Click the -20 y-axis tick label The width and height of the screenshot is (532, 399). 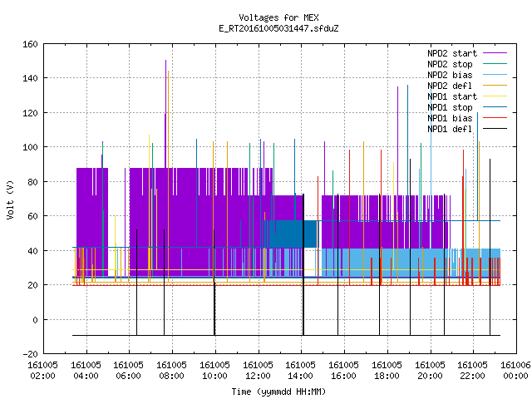point(30,354)
